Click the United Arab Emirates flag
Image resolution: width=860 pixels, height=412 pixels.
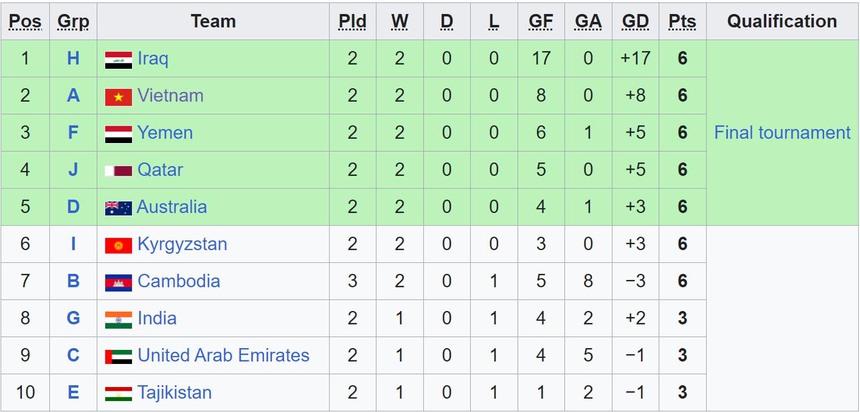click(118, 356)
